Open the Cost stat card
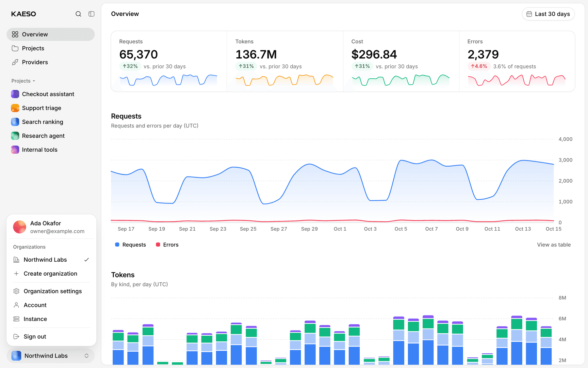The width and height of the screenshot is (588, 368). [401, 61]
